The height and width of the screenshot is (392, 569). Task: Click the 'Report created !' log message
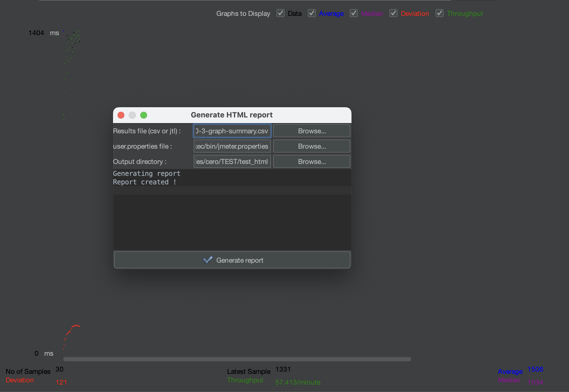pyautogui.click(x=145, y=182)
